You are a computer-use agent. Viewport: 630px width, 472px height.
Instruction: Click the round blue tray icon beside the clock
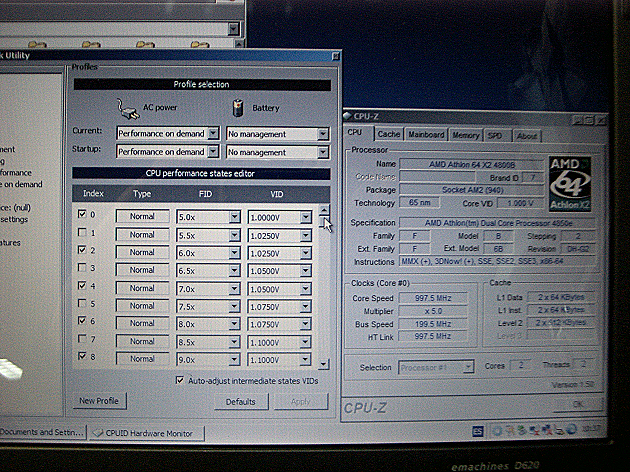coord(571,430)
